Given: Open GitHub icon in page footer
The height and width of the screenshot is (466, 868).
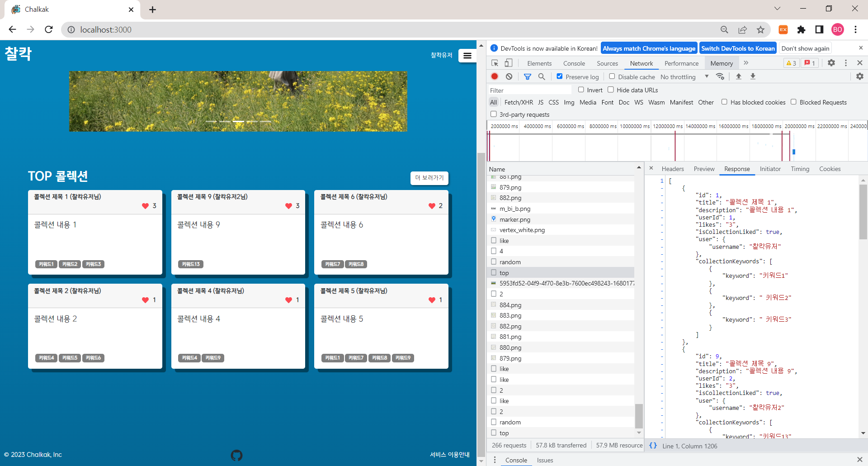Looking at the screenshot, I should point(236,455).
